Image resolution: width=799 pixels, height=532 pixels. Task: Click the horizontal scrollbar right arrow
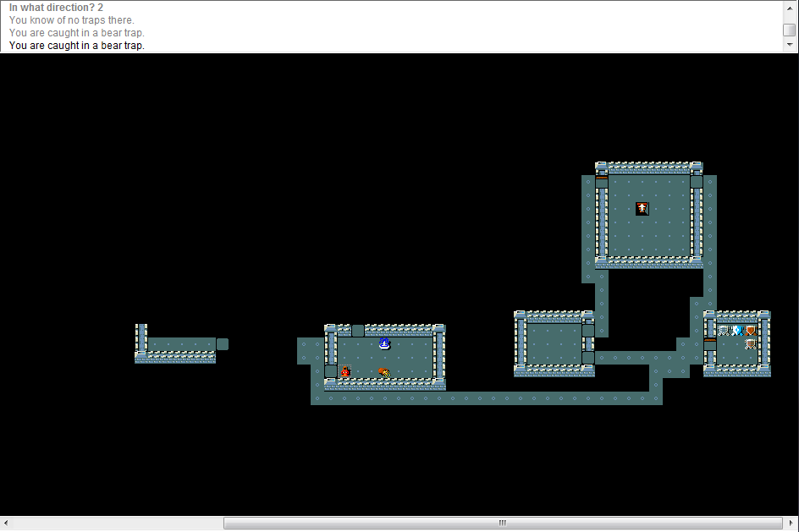(791, 523)
